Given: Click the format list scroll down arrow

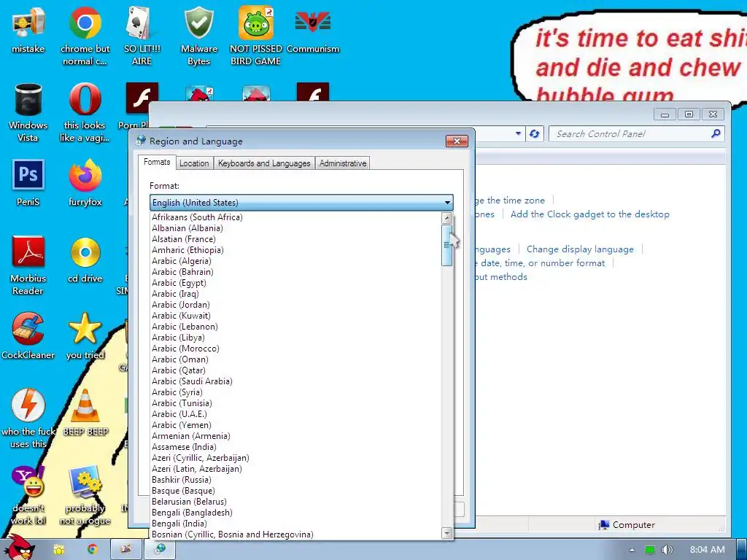Looking at the screenshot, I should coord(447,533).
